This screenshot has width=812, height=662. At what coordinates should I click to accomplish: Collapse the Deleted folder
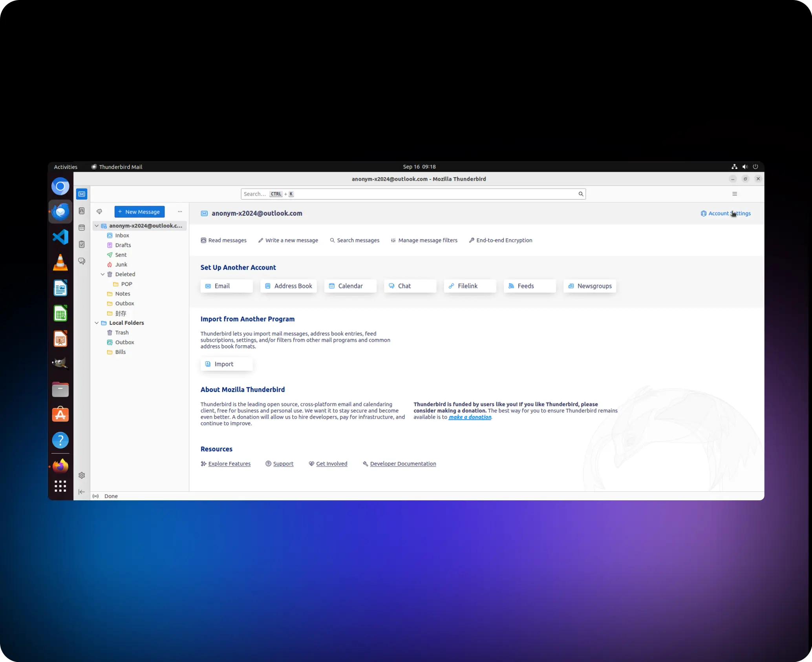[103, 274]
